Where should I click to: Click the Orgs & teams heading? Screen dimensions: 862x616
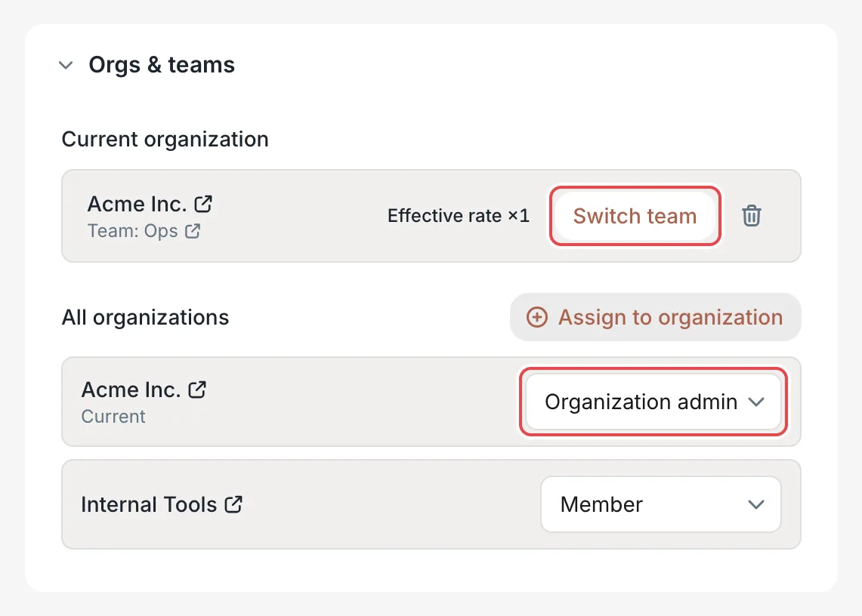(x=162, y=65)
